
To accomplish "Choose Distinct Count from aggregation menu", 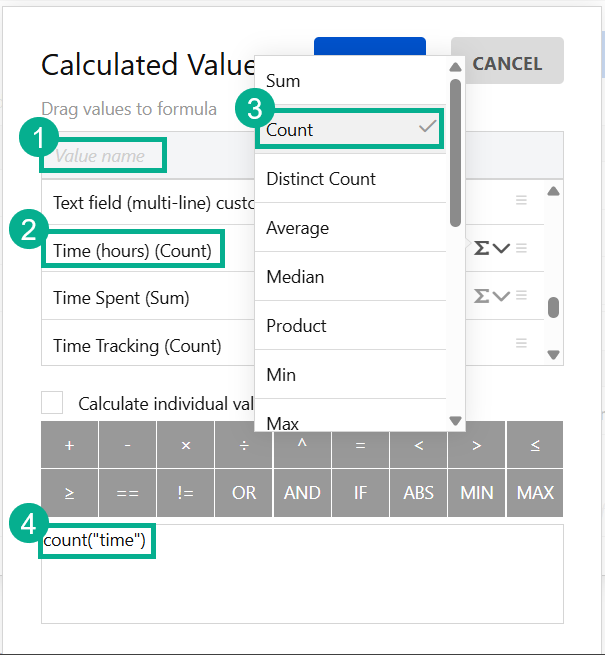I will click(321, 179).
